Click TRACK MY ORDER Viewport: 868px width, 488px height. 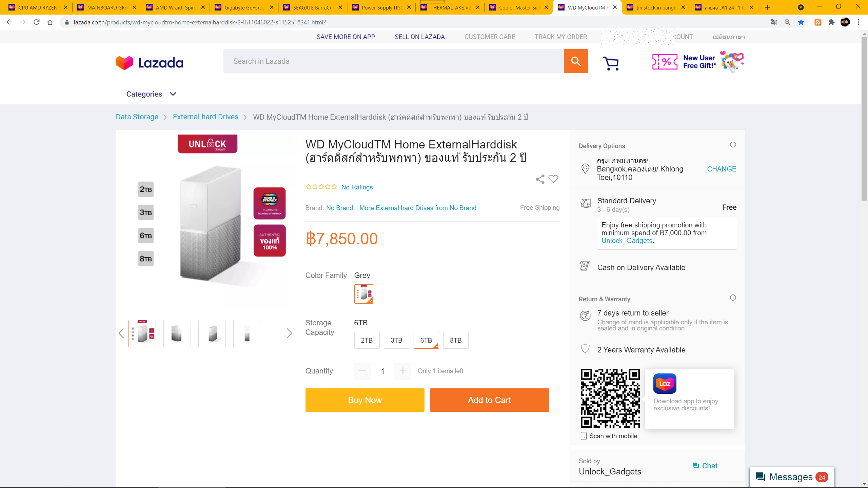tap(561, 37)
